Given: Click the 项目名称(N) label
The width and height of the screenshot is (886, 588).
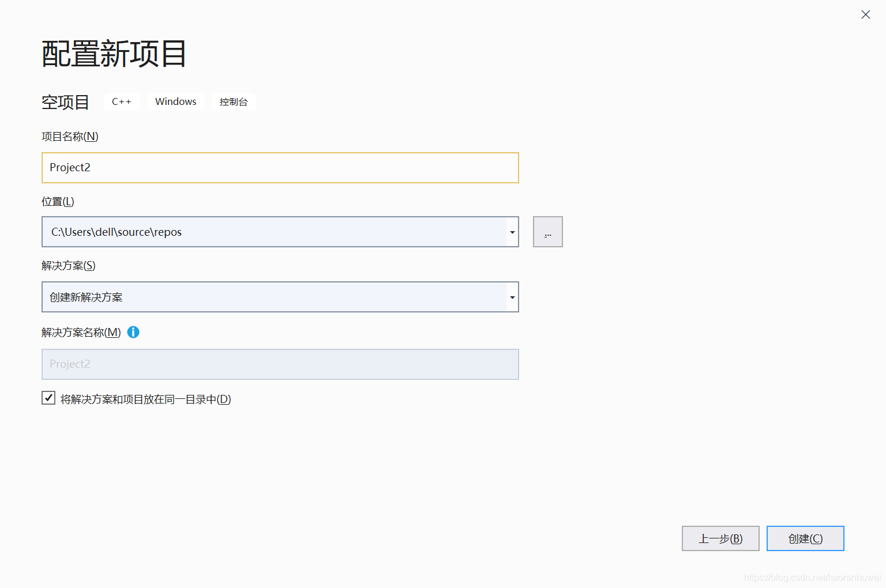Looking at the screenshot, I should [70, 137].
